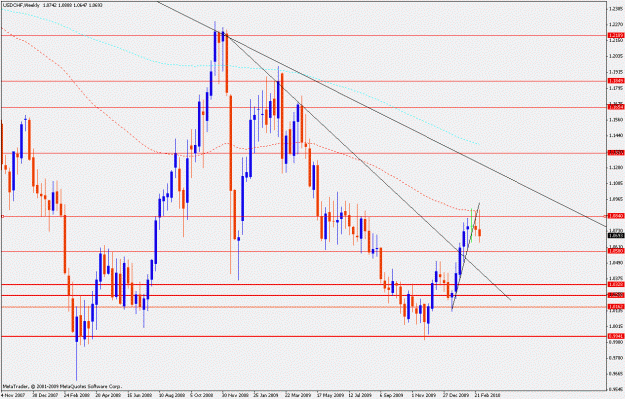Click the '21 Feb 2010' date label
The width and height of the screenshot is (625, 399).
[x=486, y=395]
